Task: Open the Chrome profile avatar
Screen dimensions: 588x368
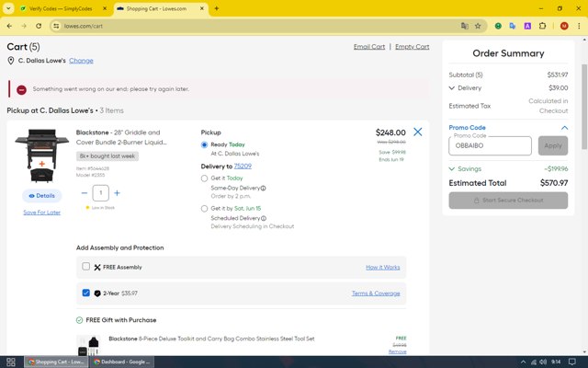Action: pos(564,26)
